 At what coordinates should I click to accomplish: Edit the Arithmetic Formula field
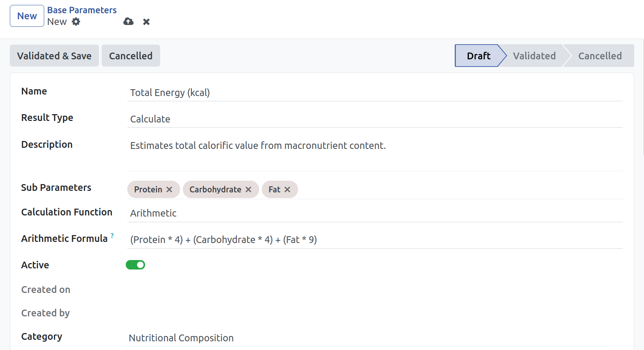tap(375, 240)
